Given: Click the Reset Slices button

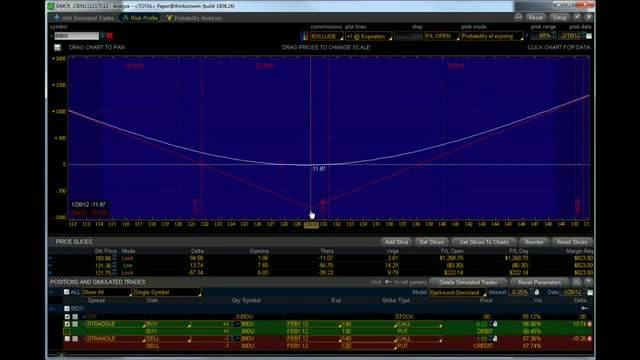Looking at the screenshot, I should [x=571, y=242].
